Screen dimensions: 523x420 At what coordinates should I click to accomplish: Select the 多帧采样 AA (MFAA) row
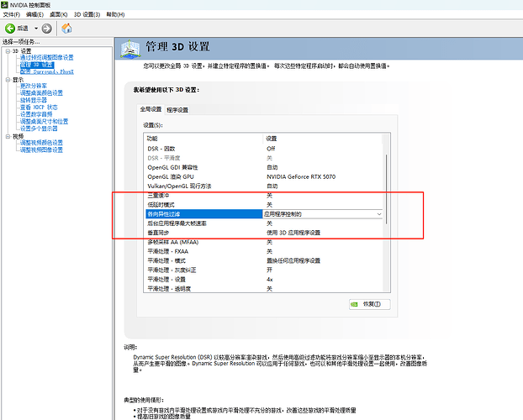point(263,242)
